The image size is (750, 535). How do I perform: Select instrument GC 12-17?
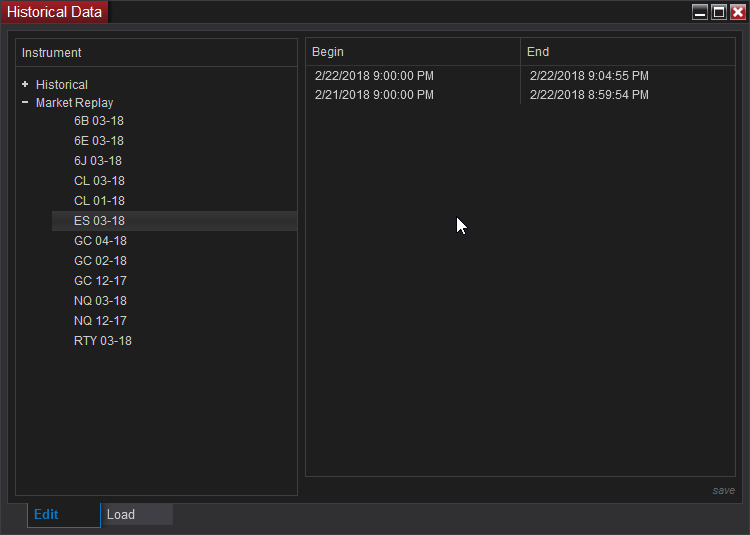pos(100,281)
